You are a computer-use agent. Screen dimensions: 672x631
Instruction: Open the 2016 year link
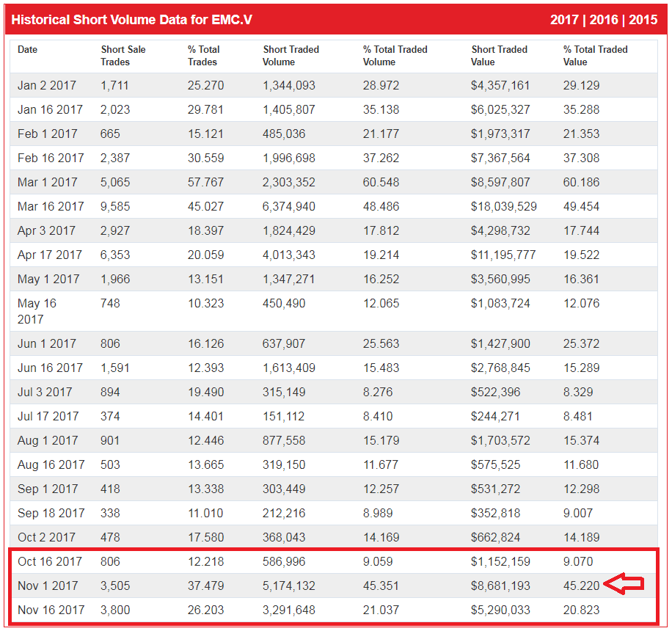[x=604, y=20]
